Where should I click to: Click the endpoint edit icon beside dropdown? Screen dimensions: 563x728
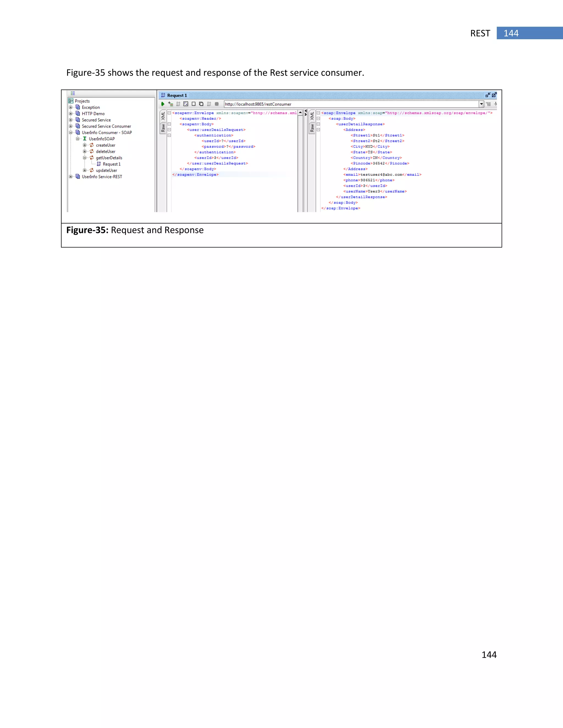point(489,104)
